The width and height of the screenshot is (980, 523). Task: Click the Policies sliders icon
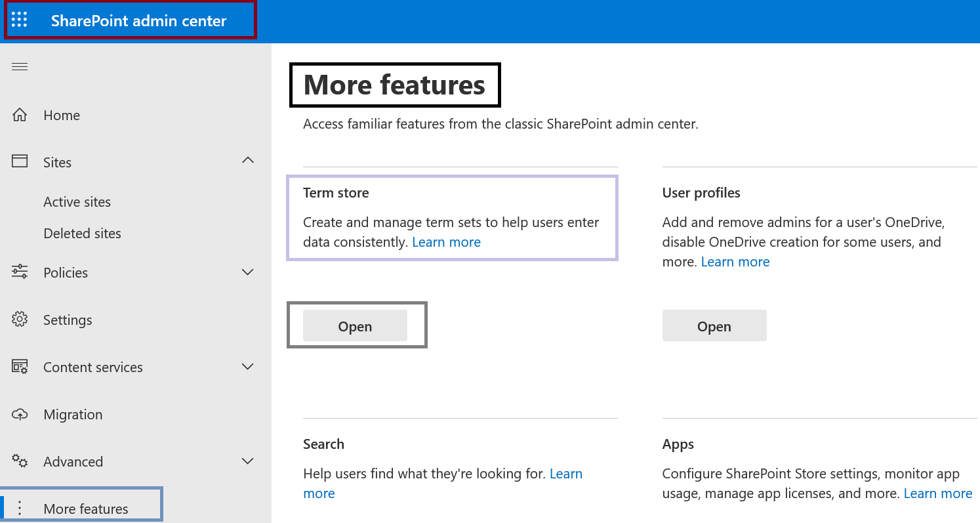20,272
